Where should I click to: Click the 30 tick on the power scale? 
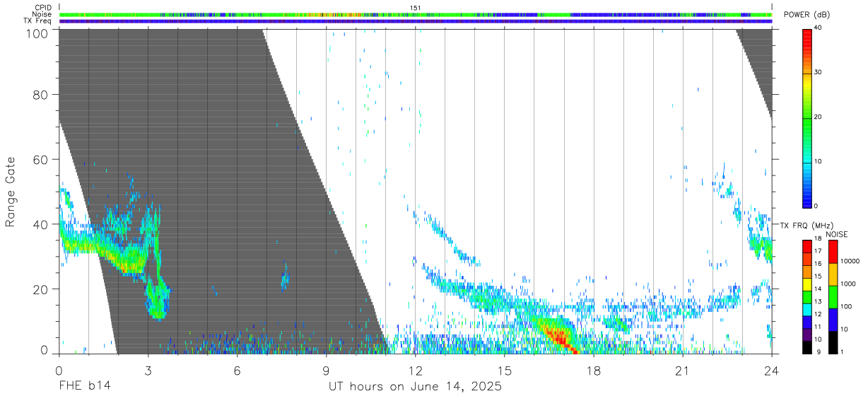pyautogui.click(x=819, y=72)
